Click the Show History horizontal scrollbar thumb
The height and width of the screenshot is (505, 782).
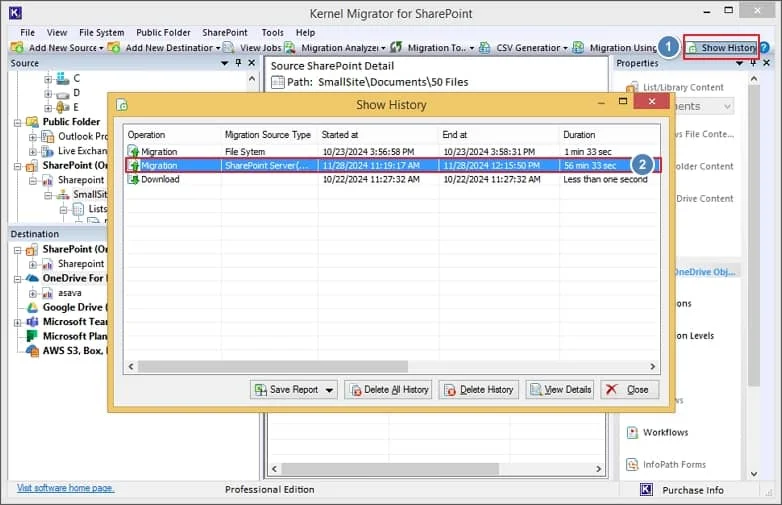(273, 366)
